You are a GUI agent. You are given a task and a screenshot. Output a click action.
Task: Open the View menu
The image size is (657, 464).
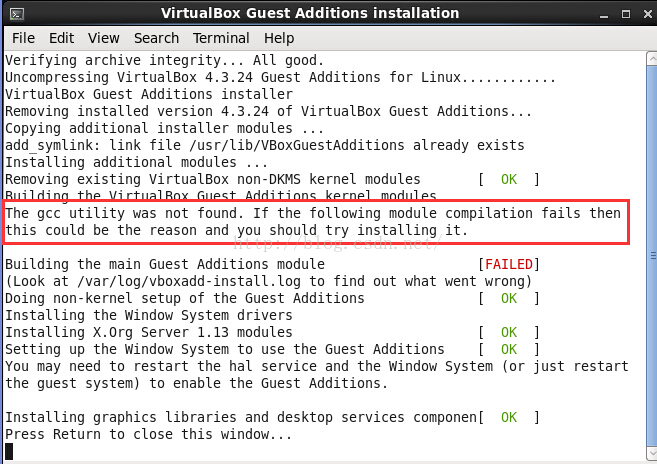pos(103,38)
